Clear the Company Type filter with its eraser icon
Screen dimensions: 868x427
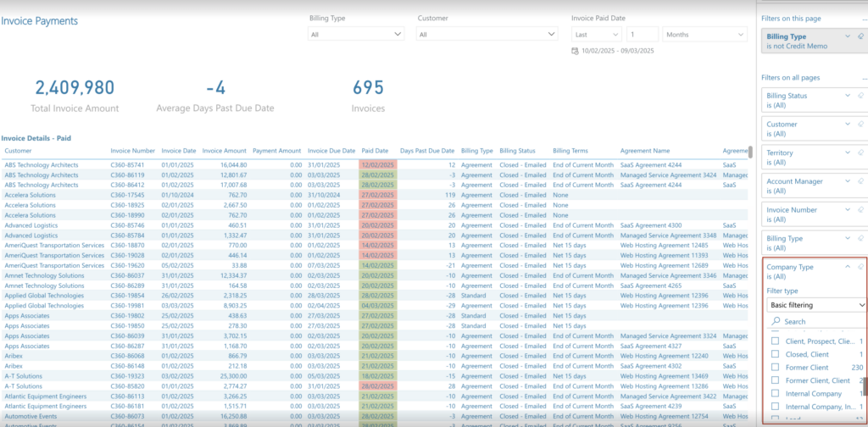860,267
